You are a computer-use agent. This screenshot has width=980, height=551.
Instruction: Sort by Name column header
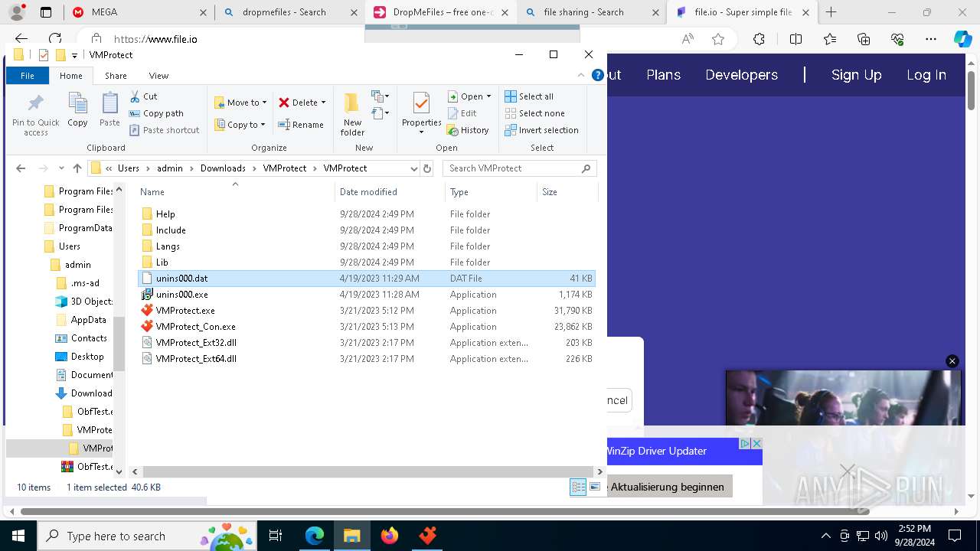[234, 192]
